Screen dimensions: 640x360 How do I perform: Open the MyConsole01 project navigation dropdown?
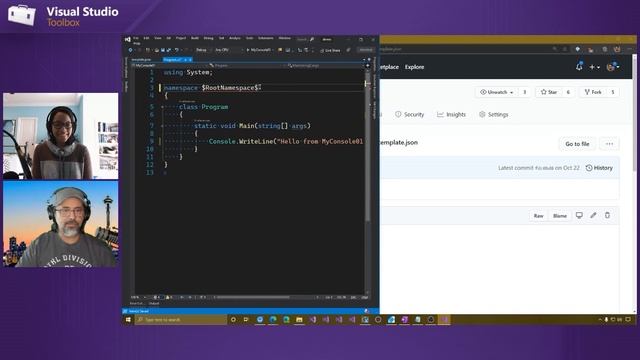coord(170,65)
